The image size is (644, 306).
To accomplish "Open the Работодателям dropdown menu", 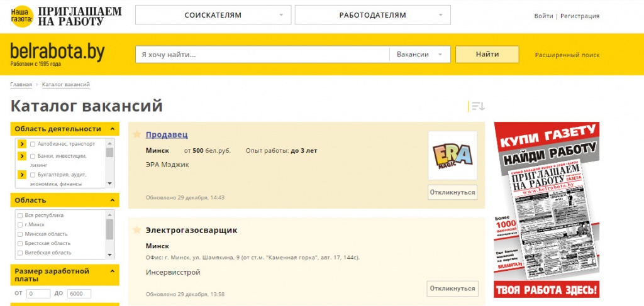I will point(372,15).
